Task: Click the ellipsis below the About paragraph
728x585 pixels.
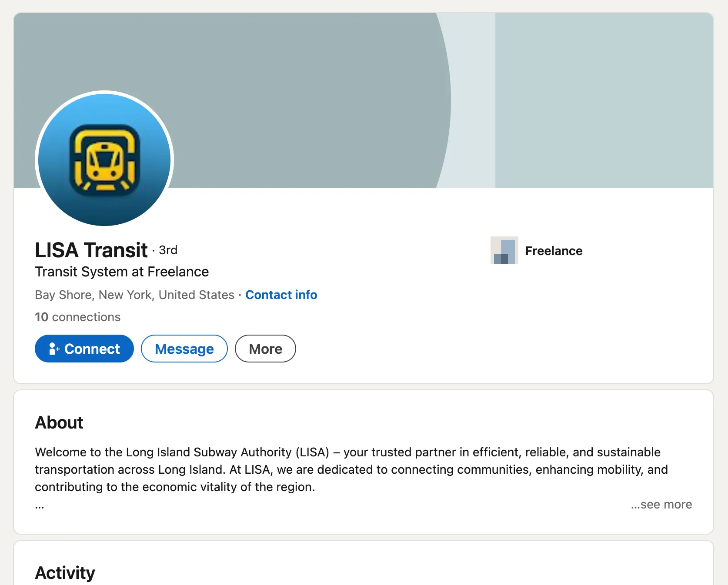Action: pyautogui.click(x=40, y=506)
